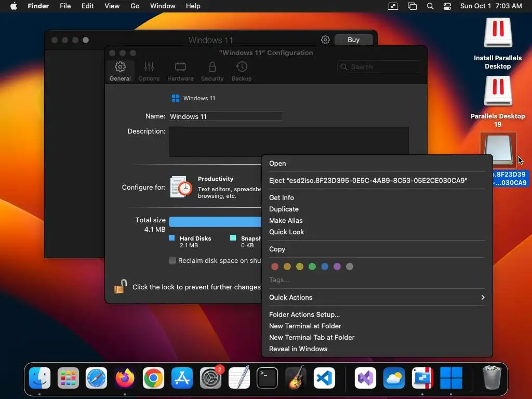The image size is (532, 399).
Task: Open TextEdit from the Dock
Action: point(239,378)
